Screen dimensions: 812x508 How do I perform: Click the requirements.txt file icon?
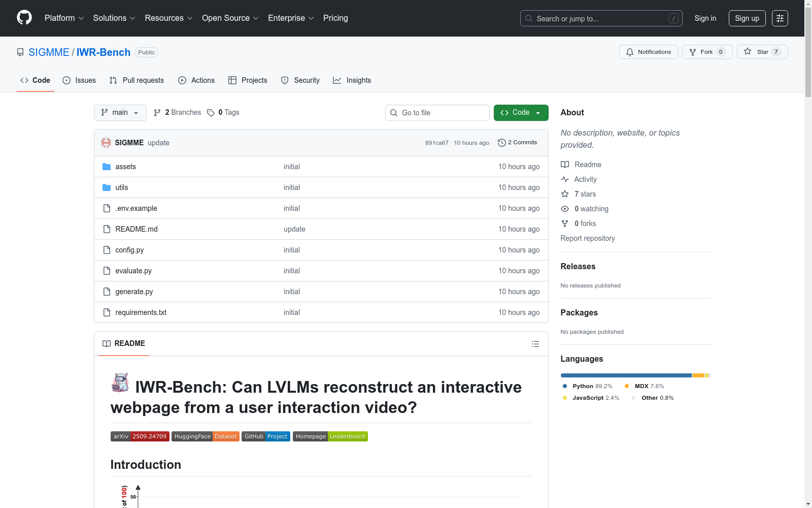107,312
